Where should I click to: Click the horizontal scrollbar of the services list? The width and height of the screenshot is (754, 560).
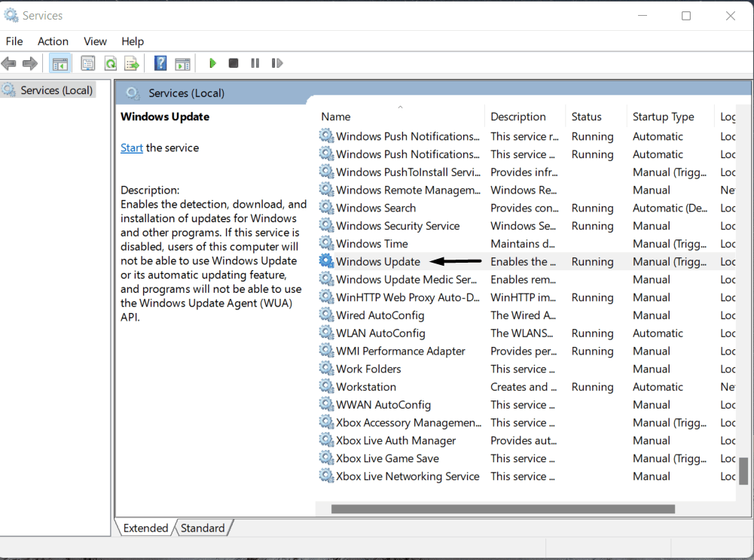502,509
